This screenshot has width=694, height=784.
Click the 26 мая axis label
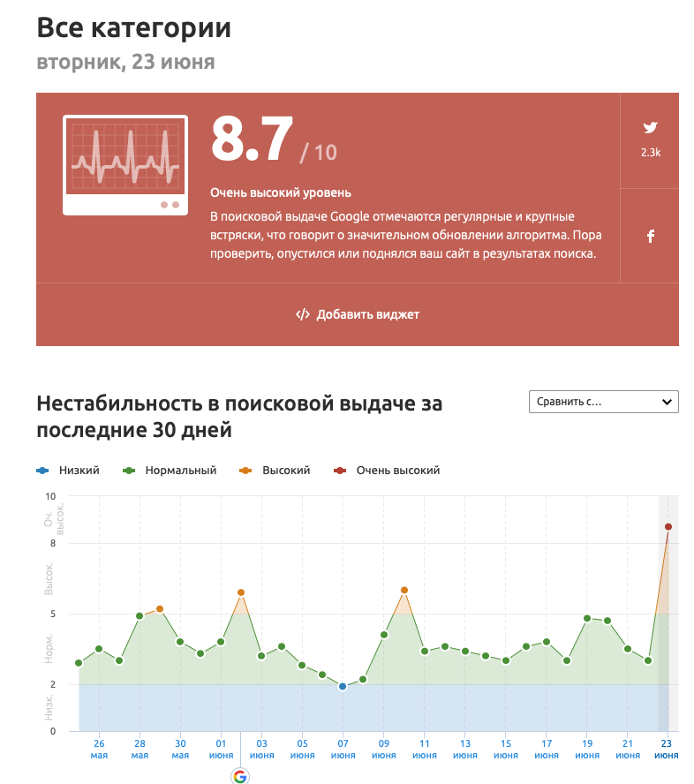(x=99, y=749)
